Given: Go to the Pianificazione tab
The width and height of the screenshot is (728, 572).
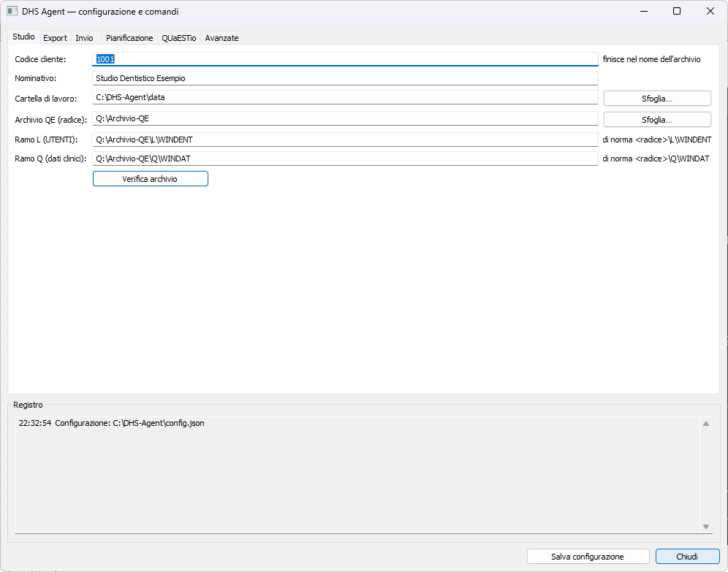Looking at the screenshot, I should click(129, 38).
